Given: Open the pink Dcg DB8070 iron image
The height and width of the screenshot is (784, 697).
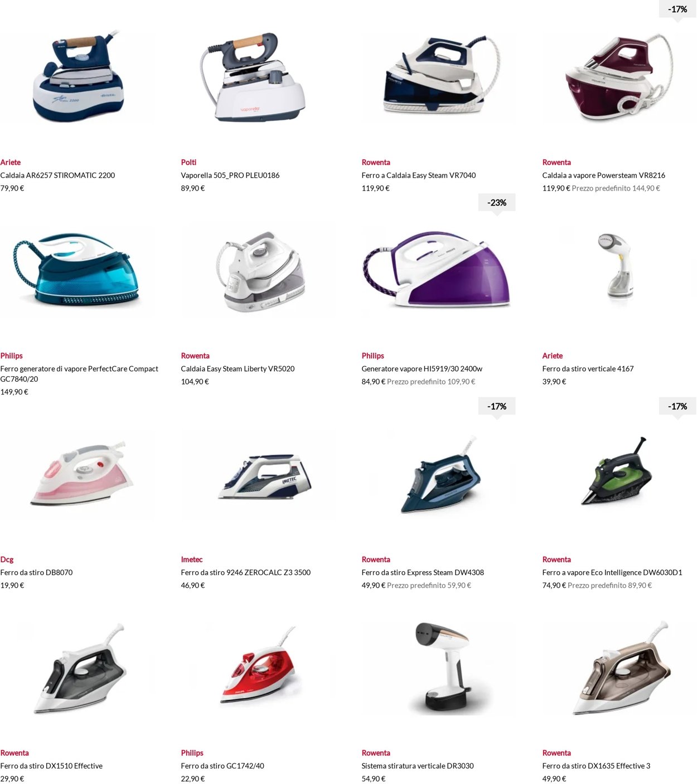Looking at the screenshot, I should pos(77,475).
